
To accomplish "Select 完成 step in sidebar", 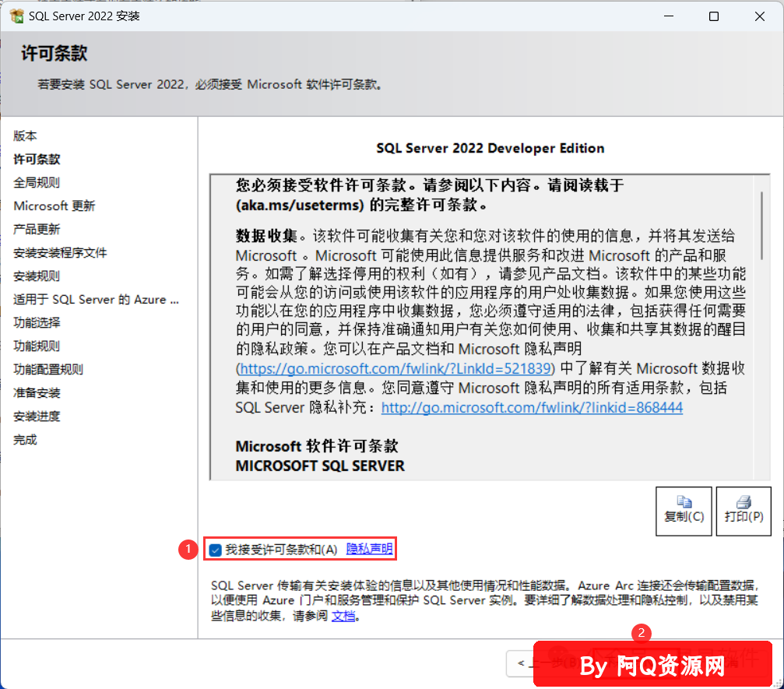I will coord(25,440).
